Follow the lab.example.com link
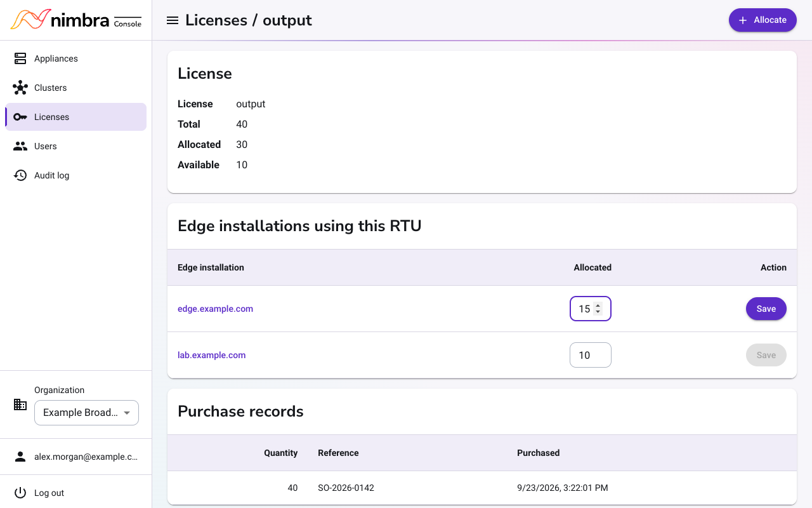This screenshot has width=812, height=508. tap(211, 355)
